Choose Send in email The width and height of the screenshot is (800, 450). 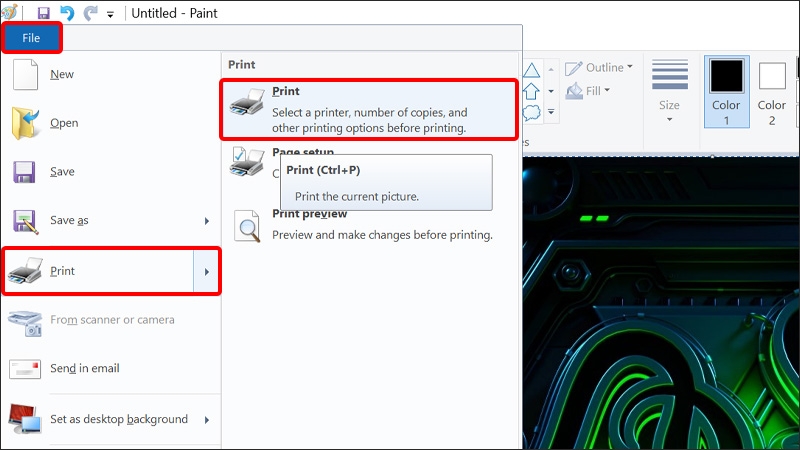click(x=111, y=368)
